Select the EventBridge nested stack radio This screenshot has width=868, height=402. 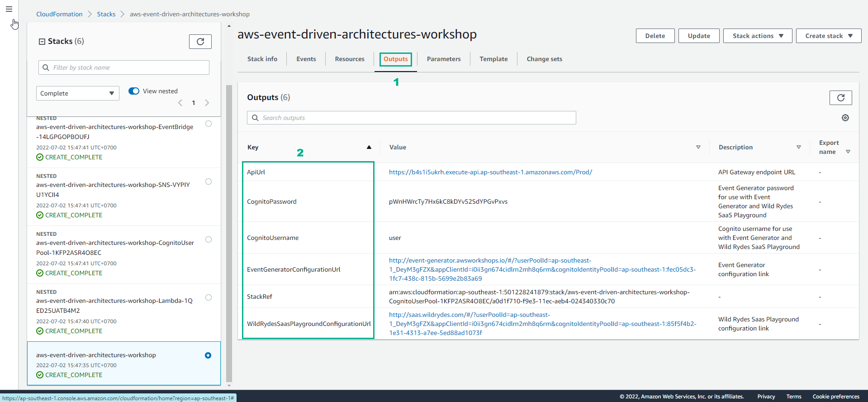[209, 124]
